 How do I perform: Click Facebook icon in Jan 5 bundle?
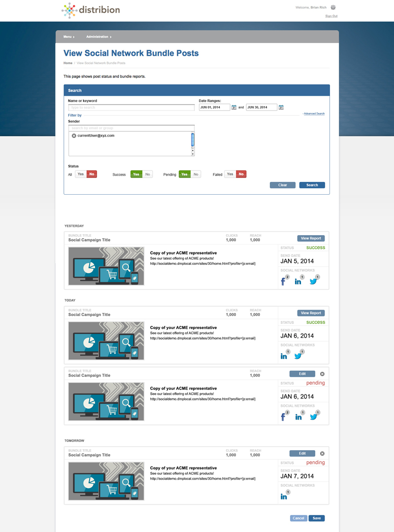point(284,282)
